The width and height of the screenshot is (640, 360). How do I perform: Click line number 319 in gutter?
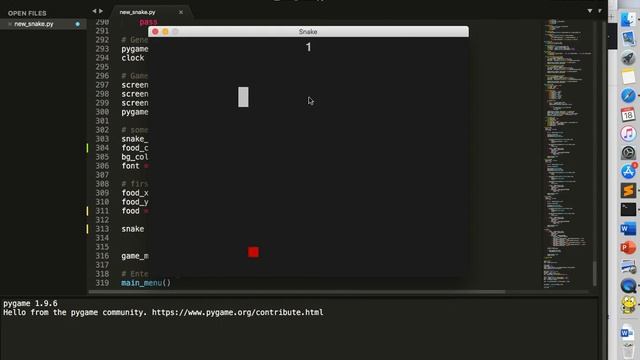[x=102, y=283]
